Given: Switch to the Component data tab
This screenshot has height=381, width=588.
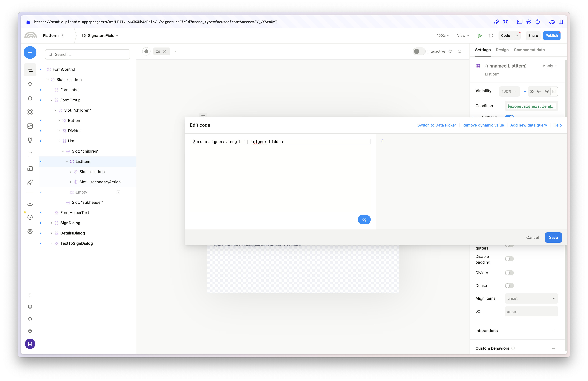Looking at the screenshot, I should [529, 50].
